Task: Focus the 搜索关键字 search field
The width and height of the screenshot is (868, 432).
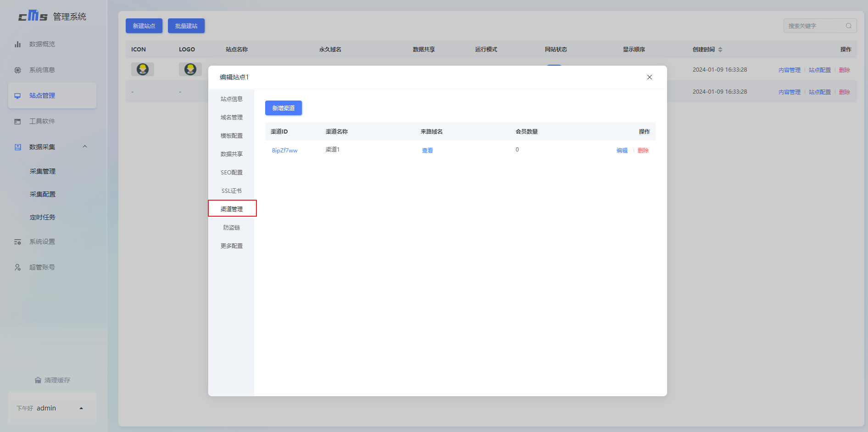Action: tap(813, 26)
